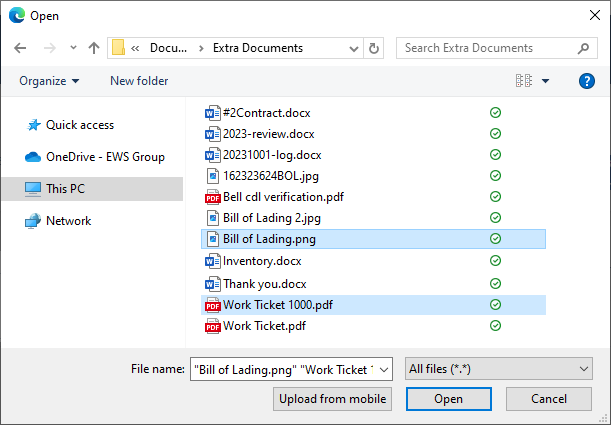This screenshot has width=611, height=425.
Task: Expand the view options dropdown arrow
Action: click(x=545, y=81)
